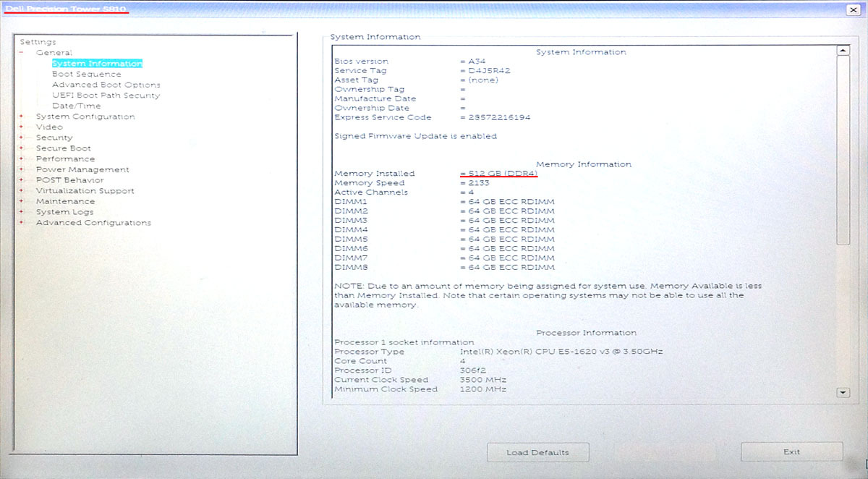Expand the System Logs section
Image resolution: width=868 pixels, height=479 pixels.
click(x=22, y=212)
